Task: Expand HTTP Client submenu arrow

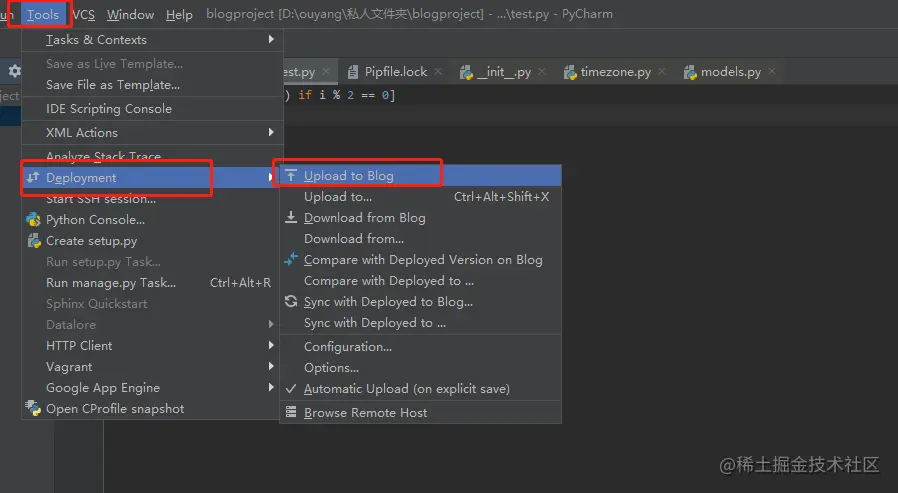Action: [x=271, y=345]
